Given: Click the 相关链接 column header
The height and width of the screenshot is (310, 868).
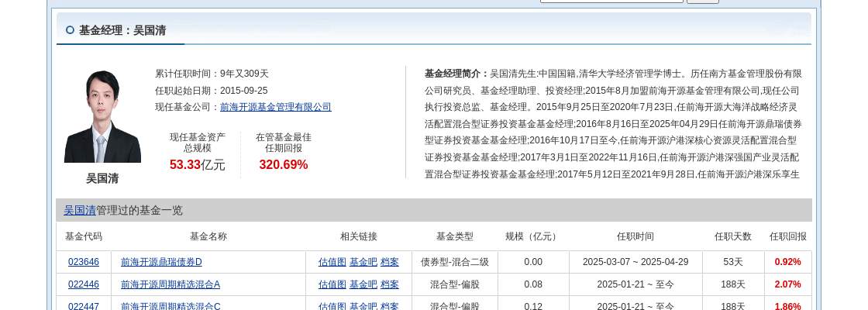Looking at the screenshot, I should tap(359, 236).
